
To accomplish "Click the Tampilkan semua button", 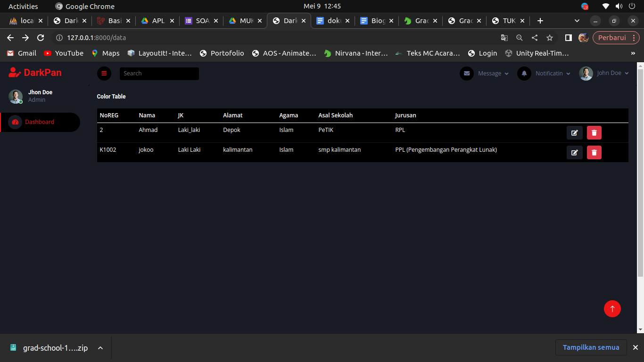I will pyautogui.click(x=591, y=347).
